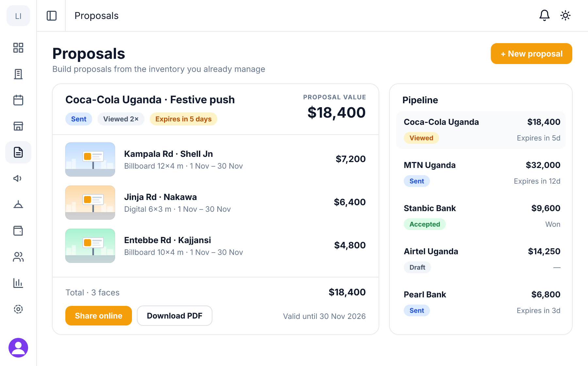Click Expires in 3d for Pearl Bank
The image size is (588, 366).
pos(538,310)
